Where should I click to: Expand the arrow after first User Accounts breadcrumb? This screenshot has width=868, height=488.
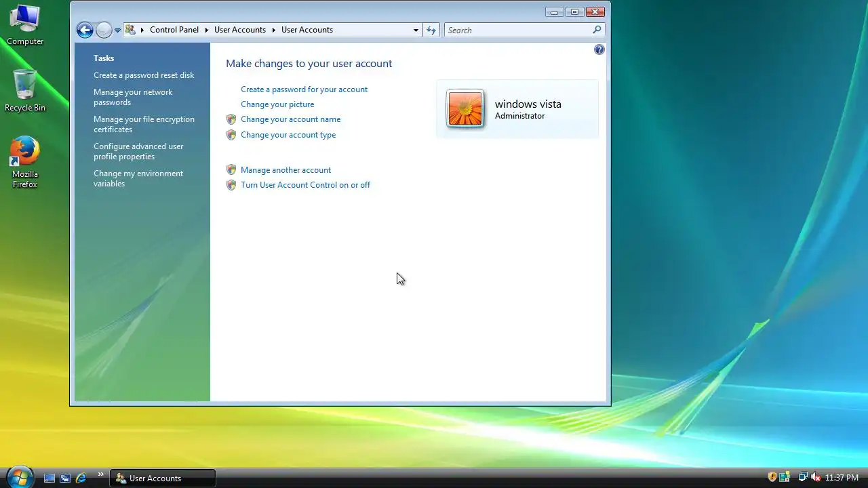(274, 30)
